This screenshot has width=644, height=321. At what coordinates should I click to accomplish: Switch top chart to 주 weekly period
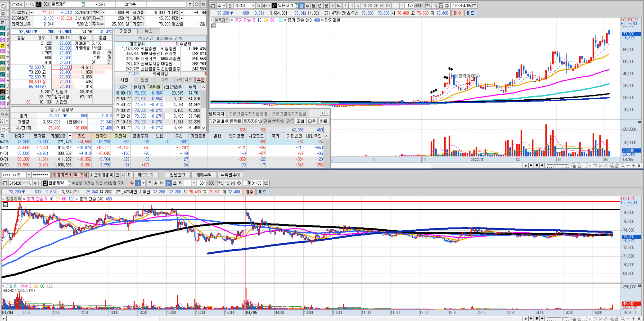point(307,6)
